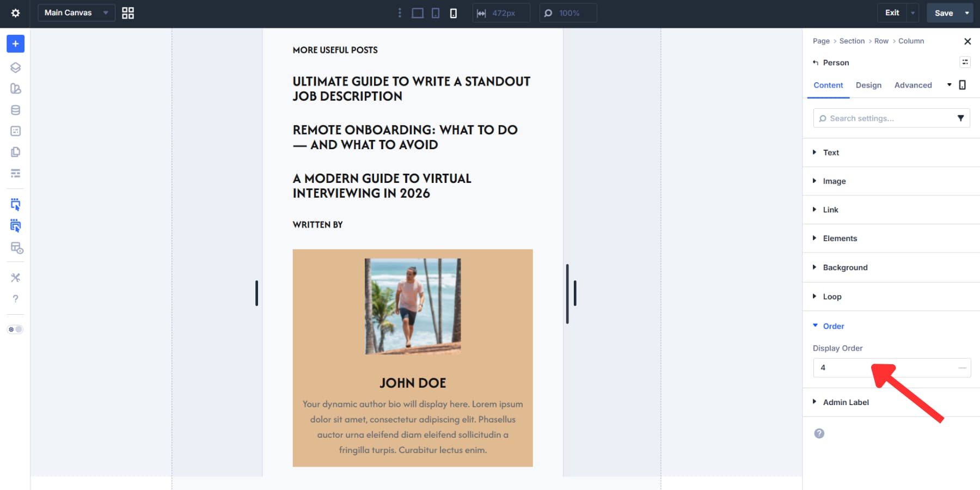This screenshot has height=490, width=980.
Task: Open the Main Canvas dropdown
Action: [x=76, y=13]
